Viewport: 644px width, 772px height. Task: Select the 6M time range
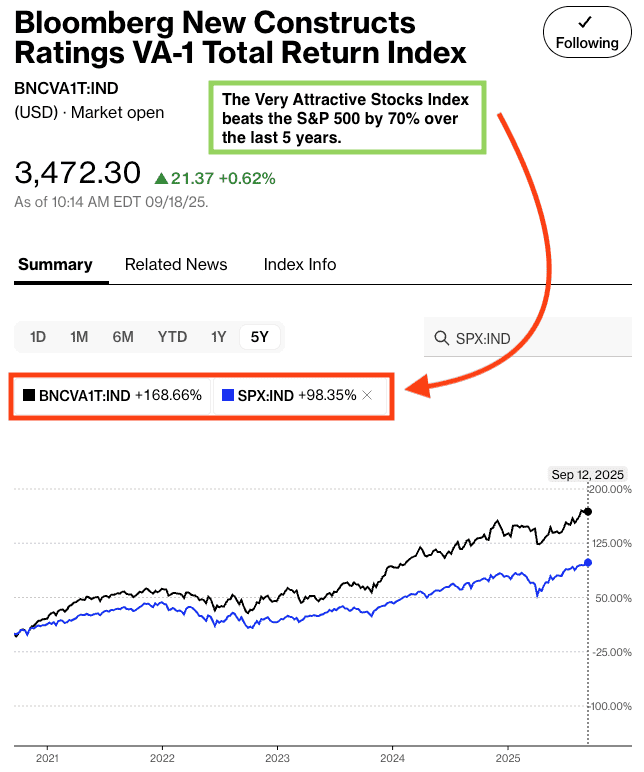tap(123, 337)
